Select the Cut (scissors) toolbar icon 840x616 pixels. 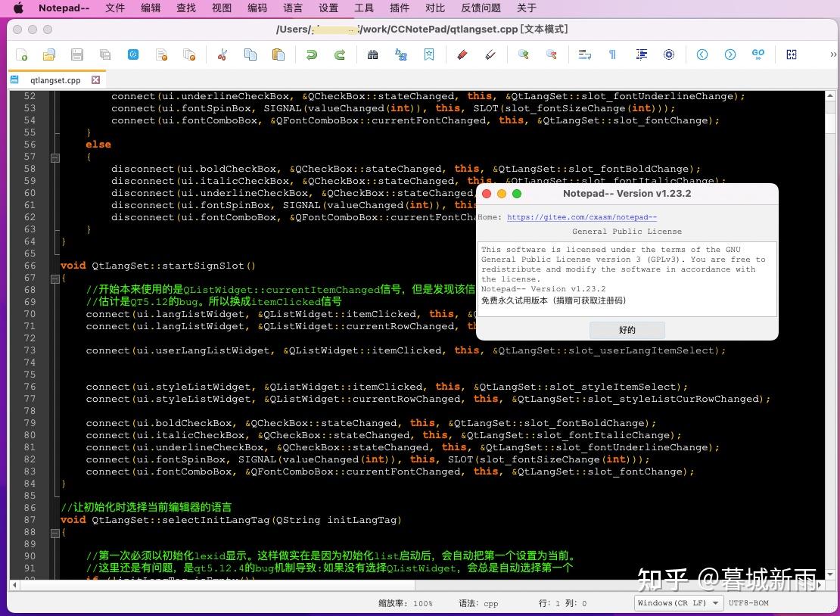(x=222, y=54)
